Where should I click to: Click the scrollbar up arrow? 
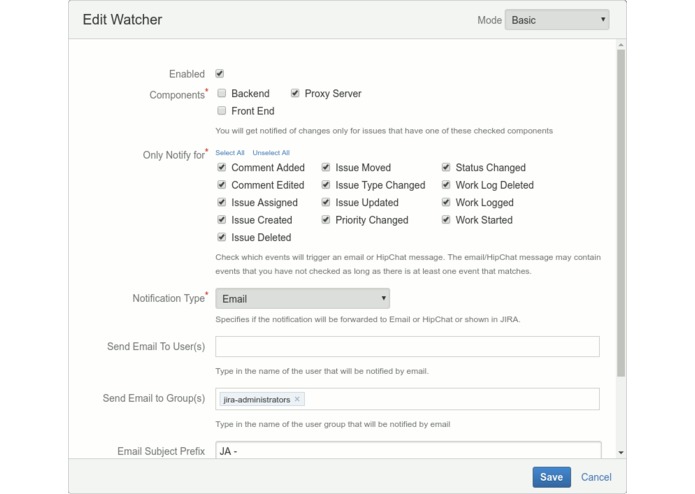point(621,45)
